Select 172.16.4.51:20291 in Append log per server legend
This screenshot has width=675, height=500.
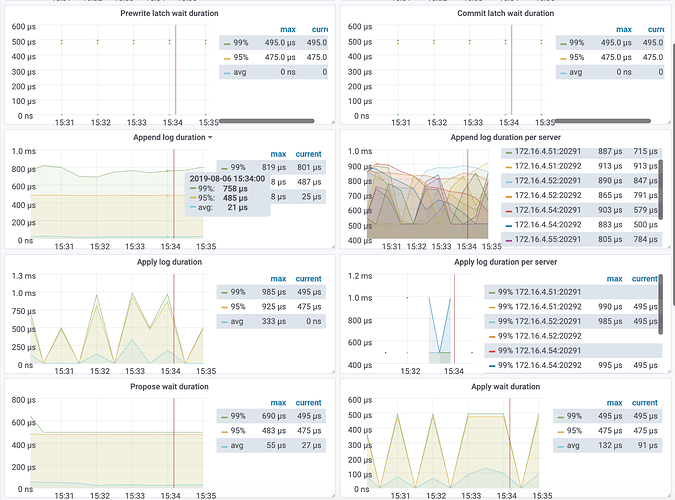pyautogui.click(x=548, y=152)
